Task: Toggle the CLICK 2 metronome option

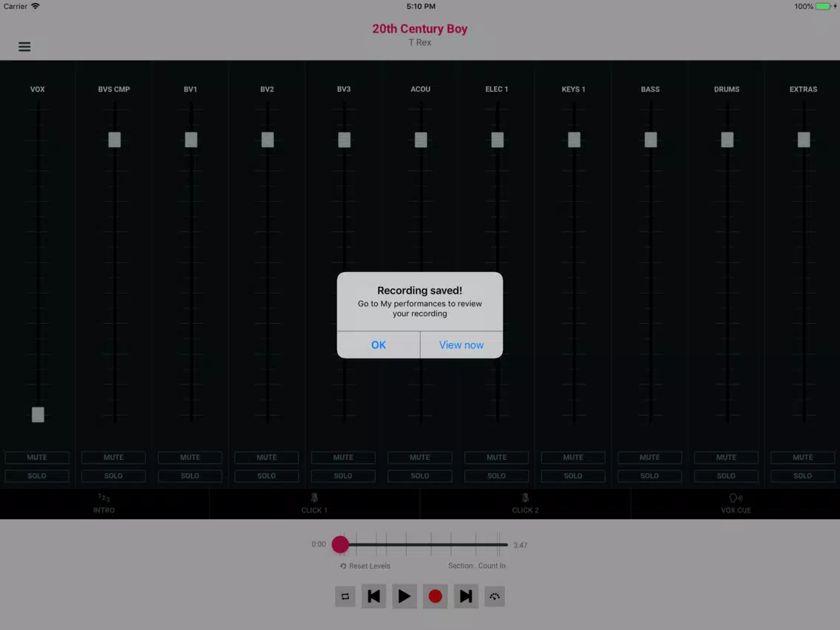Action: (525, 504)
